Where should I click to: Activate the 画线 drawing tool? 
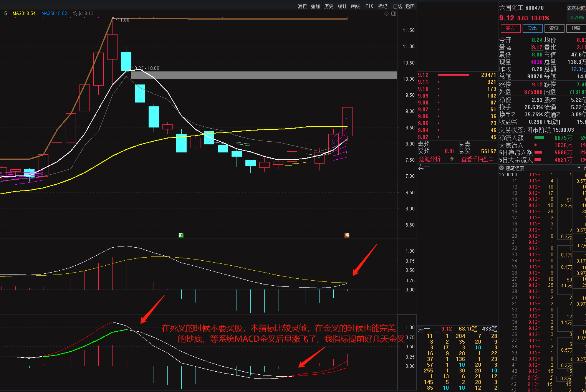(x=356, y=6)
